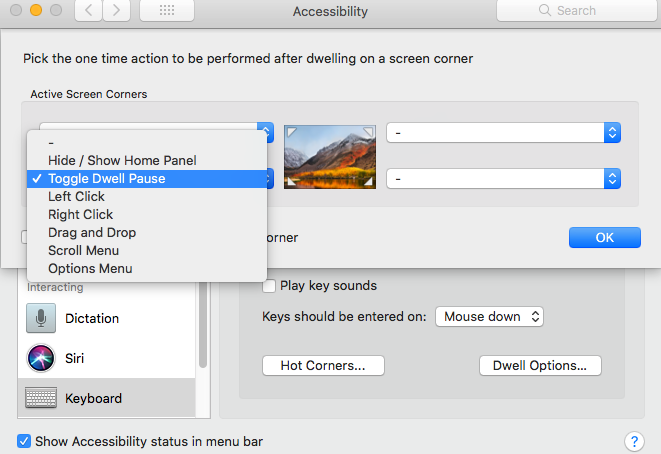Pick Options Menu from the list

point(90,268)
